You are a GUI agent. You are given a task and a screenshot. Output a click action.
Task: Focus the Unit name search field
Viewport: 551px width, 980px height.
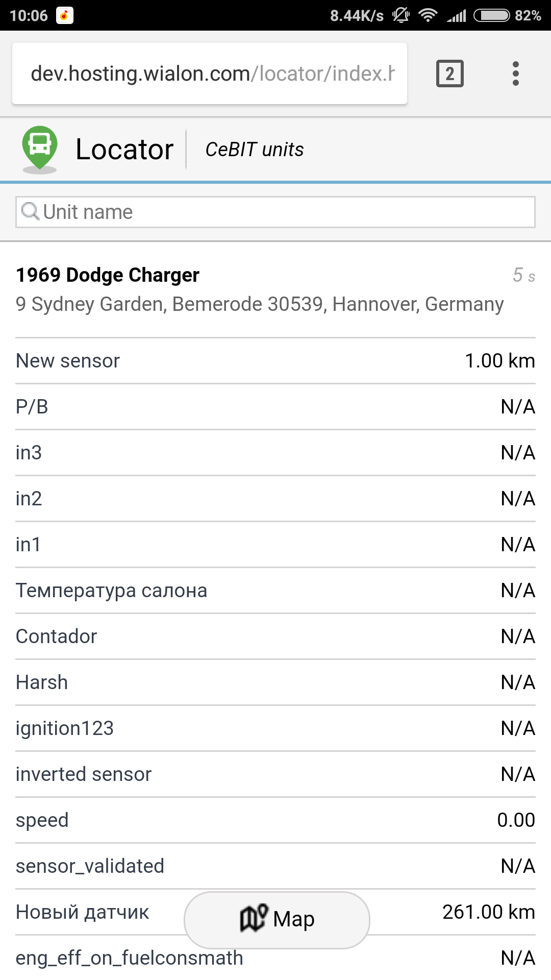tap(286, 212)
